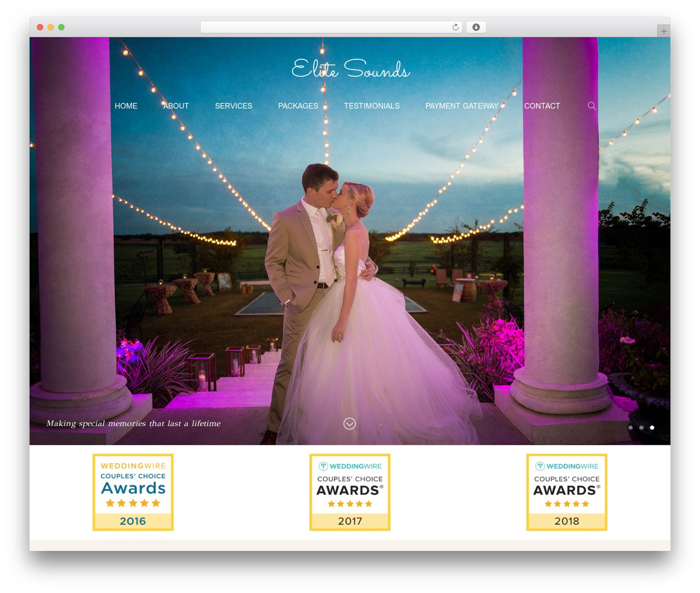Open the Contact page link
This screenshot has width=700, height=593.
point(542,106)
